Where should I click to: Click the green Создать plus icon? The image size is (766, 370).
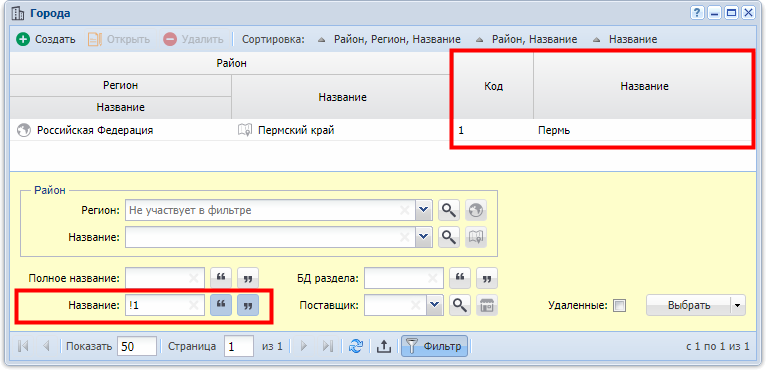[x=22, y=39]
